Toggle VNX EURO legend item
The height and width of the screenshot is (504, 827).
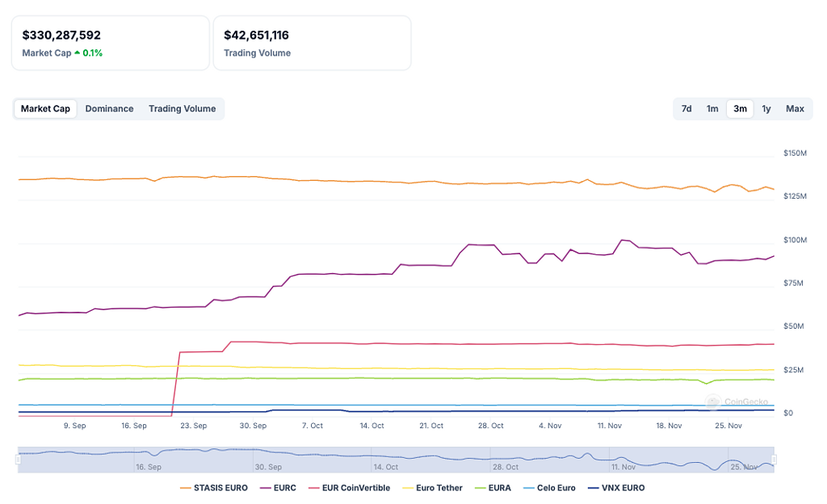click(615, 488)
